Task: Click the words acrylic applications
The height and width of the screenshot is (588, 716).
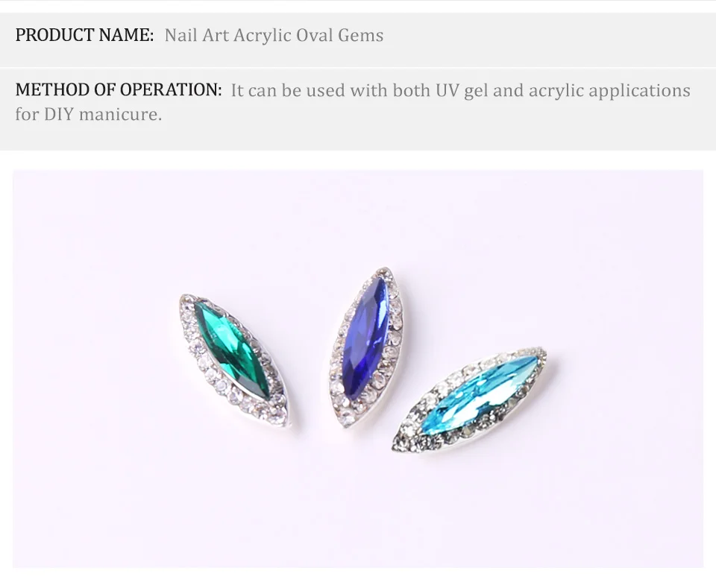Action: click(x=609, y=90)
